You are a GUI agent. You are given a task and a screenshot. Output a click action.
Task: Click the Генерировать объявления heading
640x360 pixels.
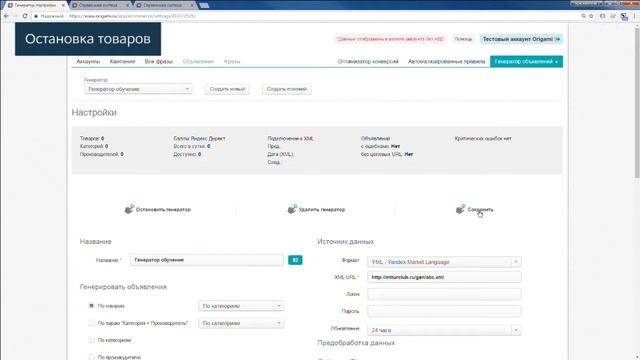[x=123, y=287]
